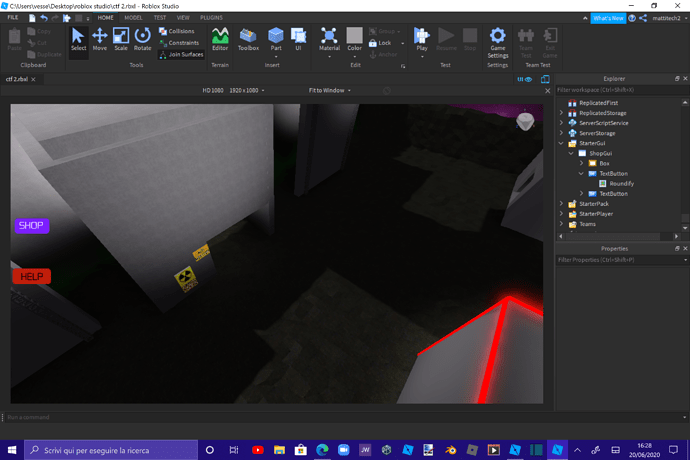This screenshot has width=690, height=460.
Task: Open the Color dropdown arrow
Action: (354, 57)
